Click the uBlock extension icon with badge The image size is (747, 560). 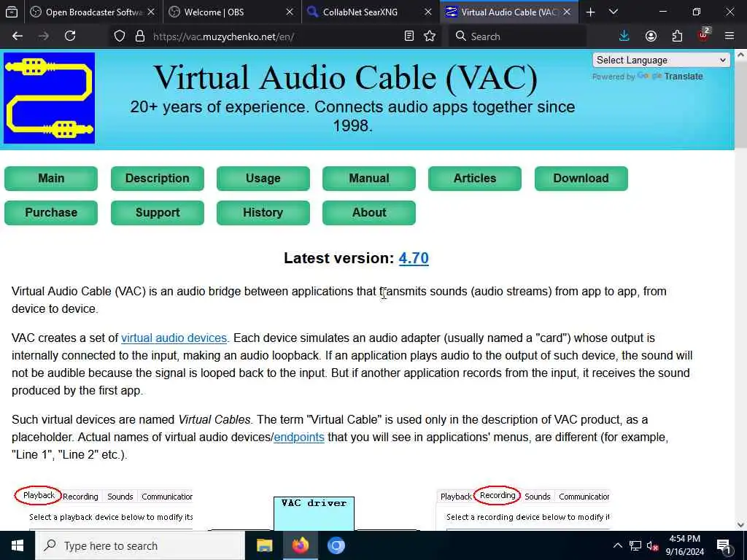704,35
